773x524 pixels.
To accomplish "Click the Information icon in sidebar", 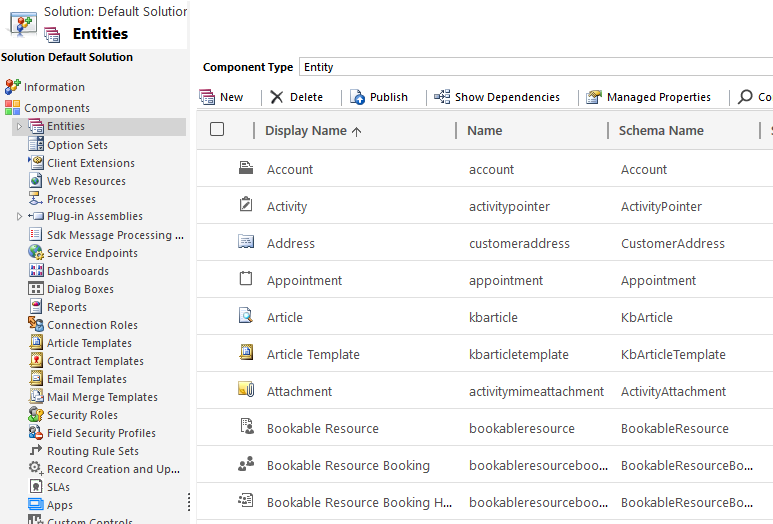I will pyautogui.click(x=12, y=87).
